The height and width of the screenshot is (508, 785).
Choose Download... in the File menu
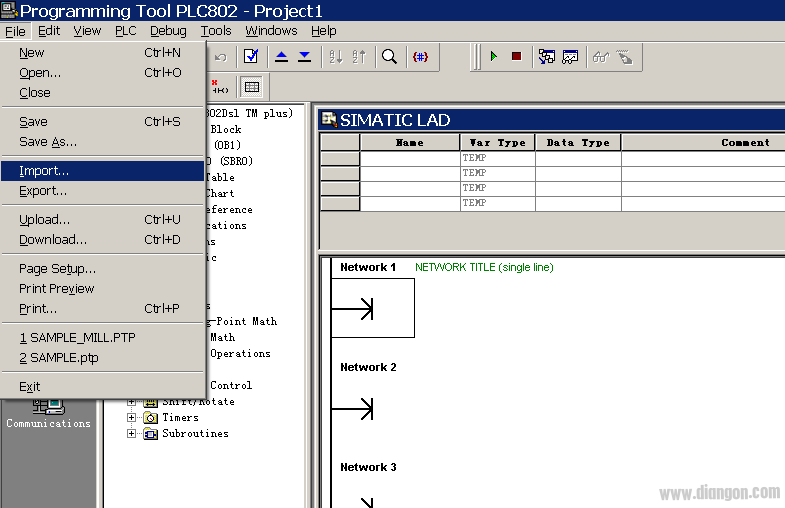tap(102, 240)
